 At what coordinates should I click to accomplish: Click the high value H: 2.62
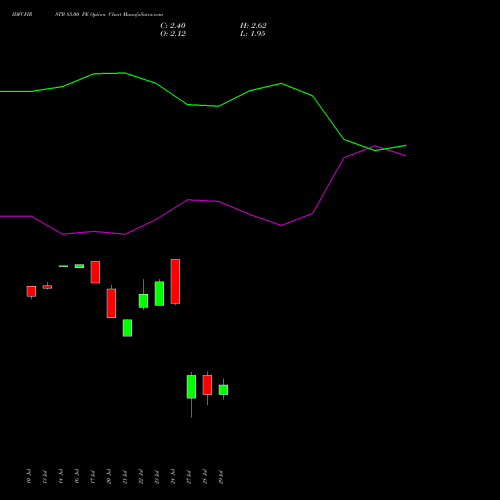[x=253, y=26]
